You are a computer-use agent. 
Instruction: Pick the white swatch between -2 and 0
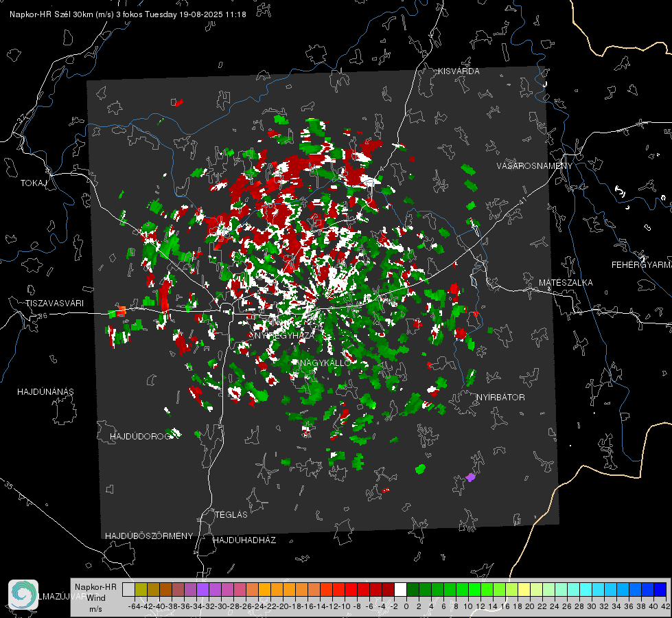400,590
